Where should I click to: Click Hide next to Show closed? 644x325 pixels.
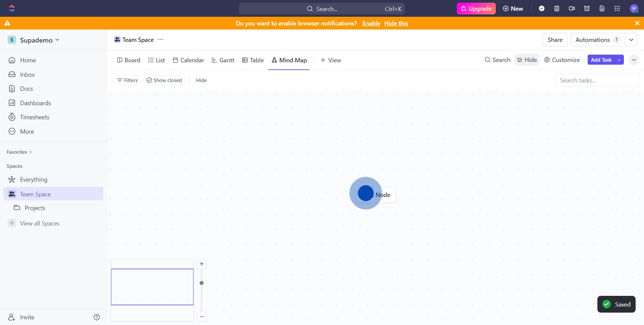(x=201, y=80)
